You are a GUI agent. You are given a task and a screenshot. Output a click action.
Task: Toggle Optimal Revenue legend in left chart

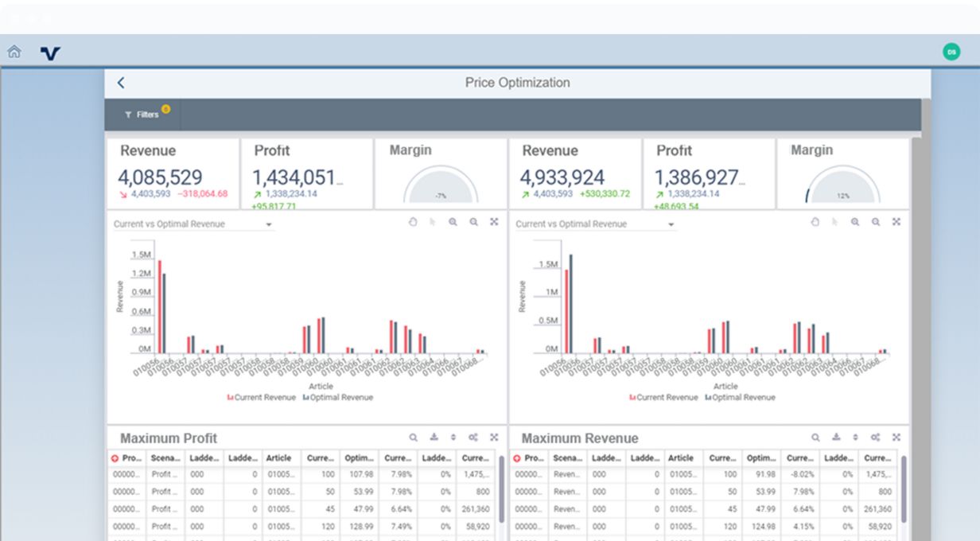pyautogui.click(x=337, y=398)
